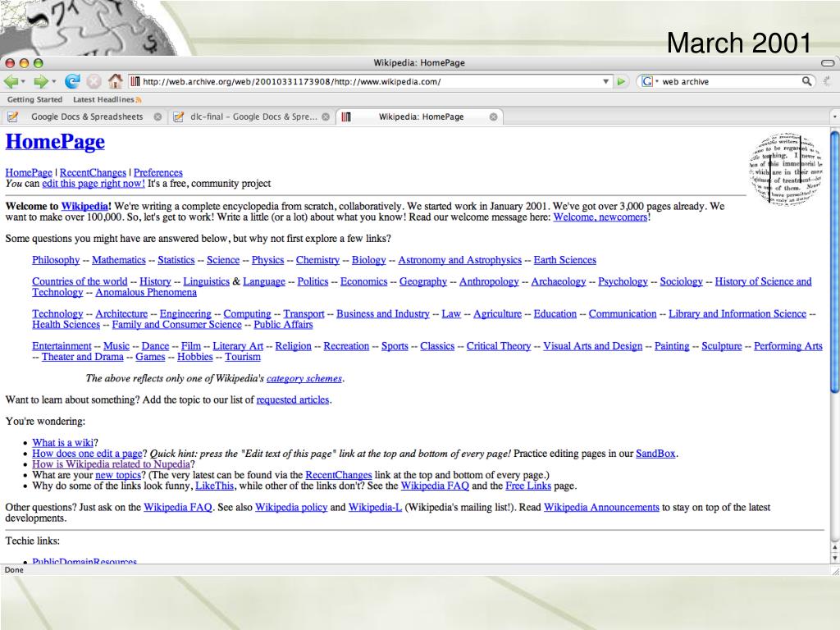
Task: Open the Countries of the world link
Action: (80, 281)
